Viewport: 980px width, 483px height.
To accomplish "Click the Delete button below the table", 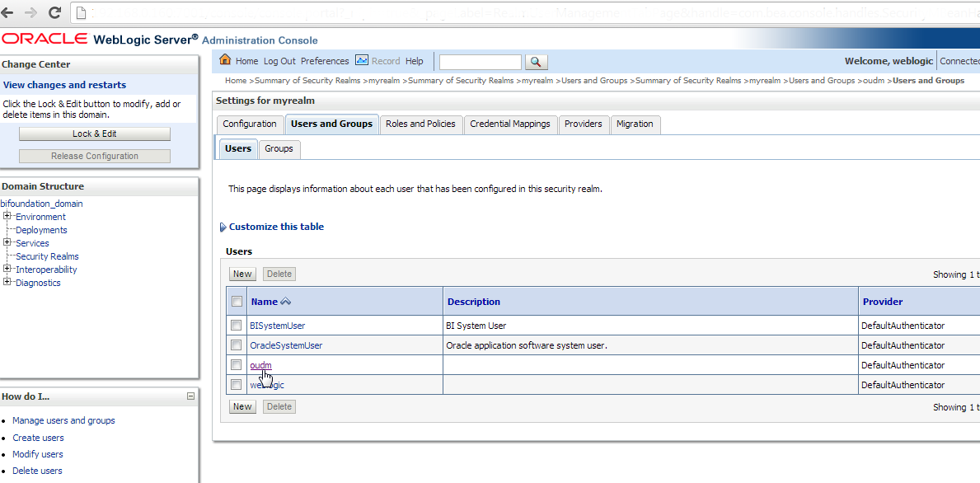I will click(279, 407).
